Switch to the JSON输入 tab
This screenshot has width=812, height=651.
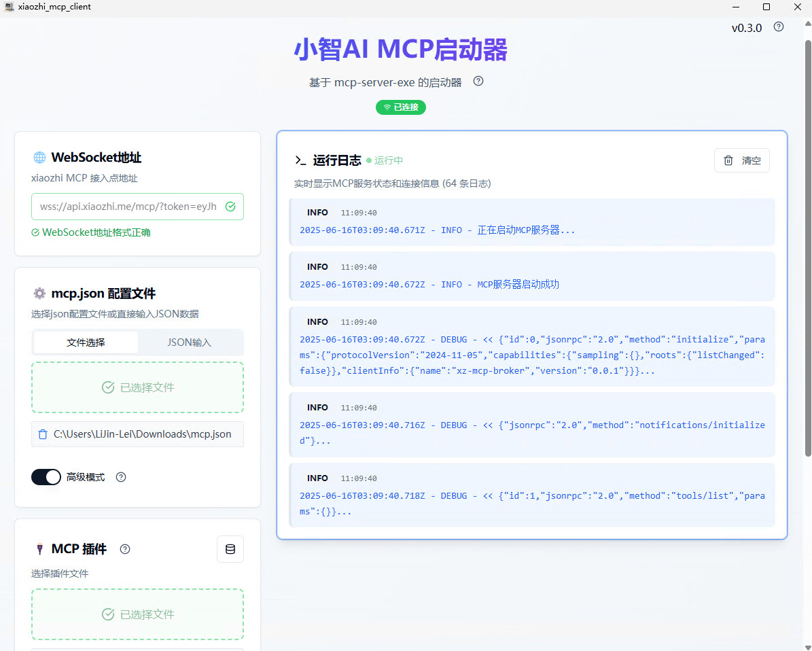coord(190,342)
